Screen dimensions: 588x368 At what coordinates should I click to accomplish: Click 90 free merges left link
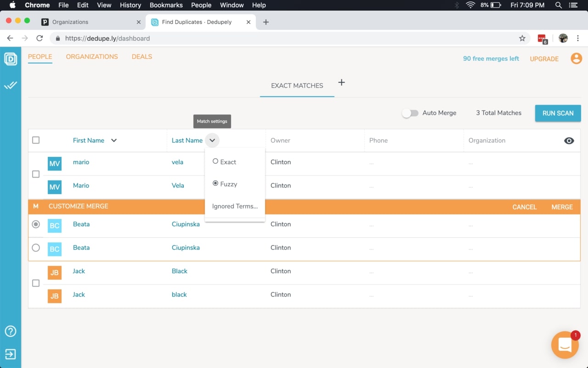coord(491,58)
